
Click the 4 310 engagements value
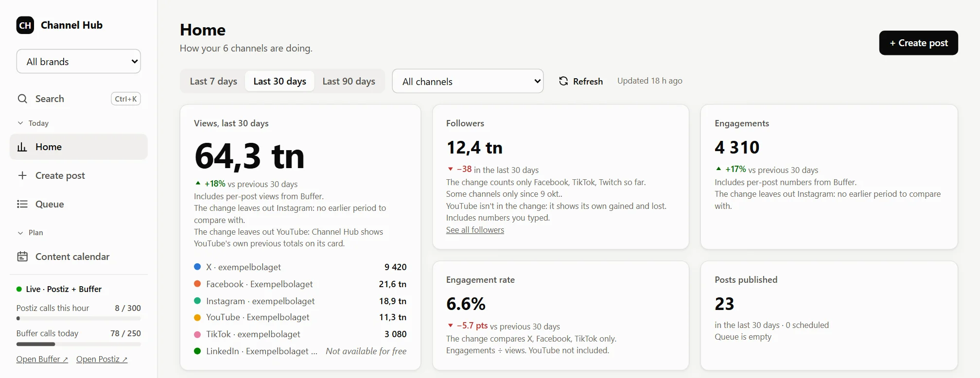[x=737, y=147]
